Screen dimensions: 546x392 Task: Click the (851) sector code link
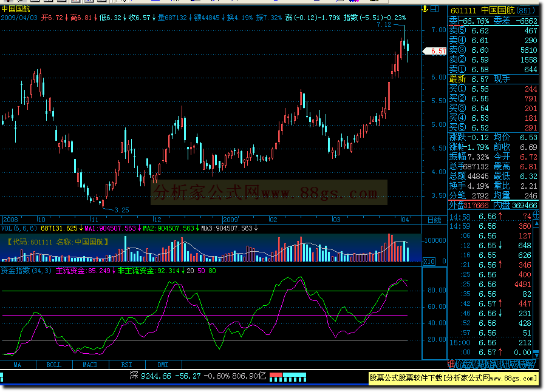click(x=527, y=10)
